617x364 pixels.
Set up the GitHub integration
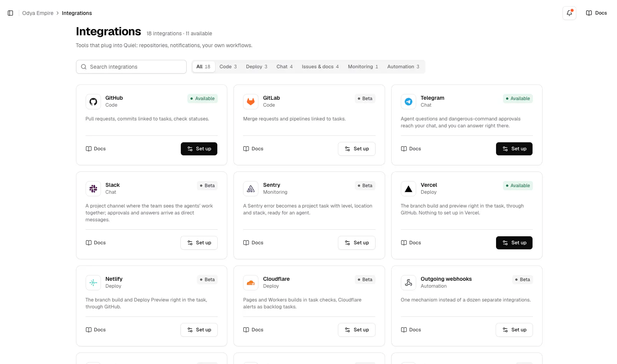click(x=199, y=149)
